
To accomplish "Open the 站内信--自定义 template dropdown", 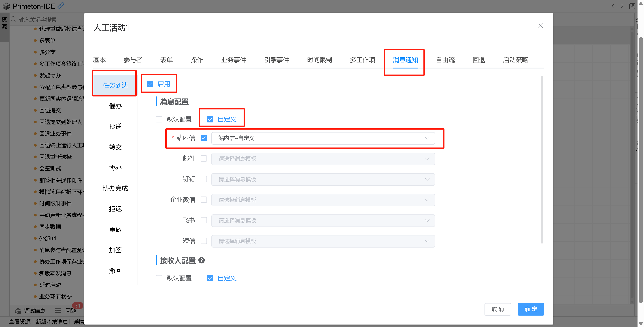I will [x=323, y=138].
